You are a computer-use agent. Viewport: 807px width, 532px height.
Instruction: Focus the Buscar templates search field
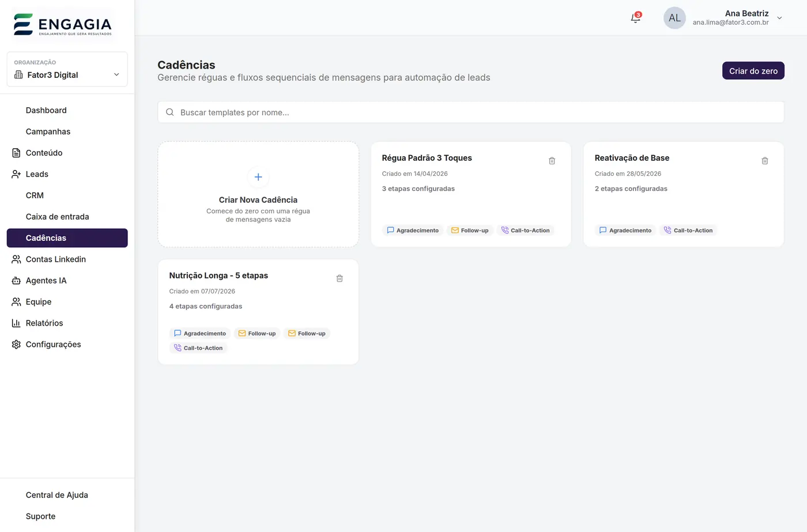point(470,112)
